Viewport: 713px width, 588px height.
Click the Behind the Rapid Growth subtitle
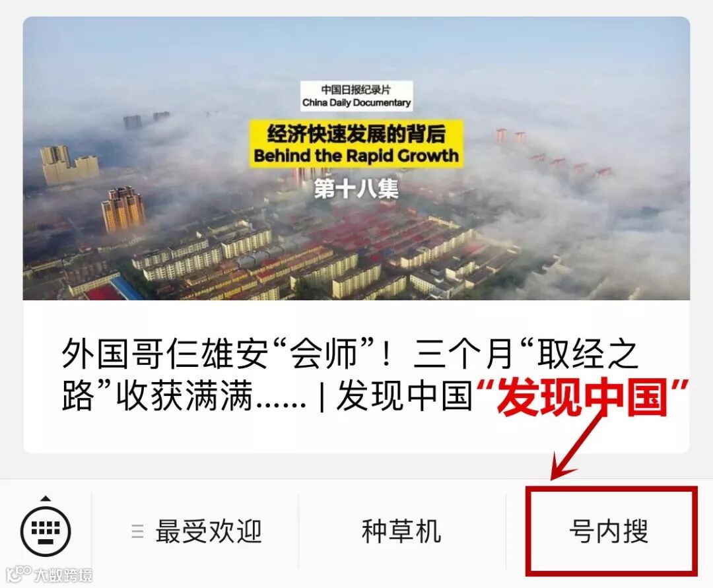click(x=356, y=156)
